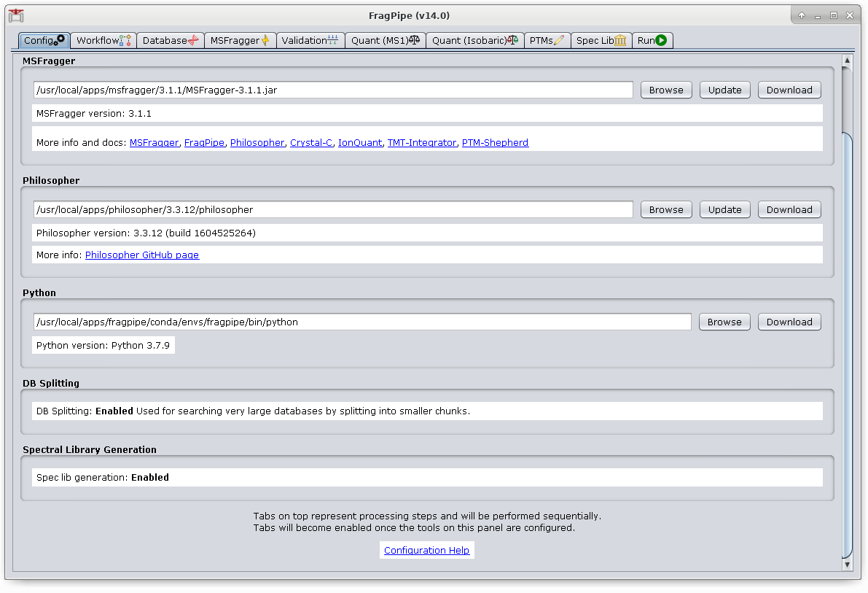868x593 pixels.
Task: Follow the PTM-Shepherd docs link
Action: (495, 143)
